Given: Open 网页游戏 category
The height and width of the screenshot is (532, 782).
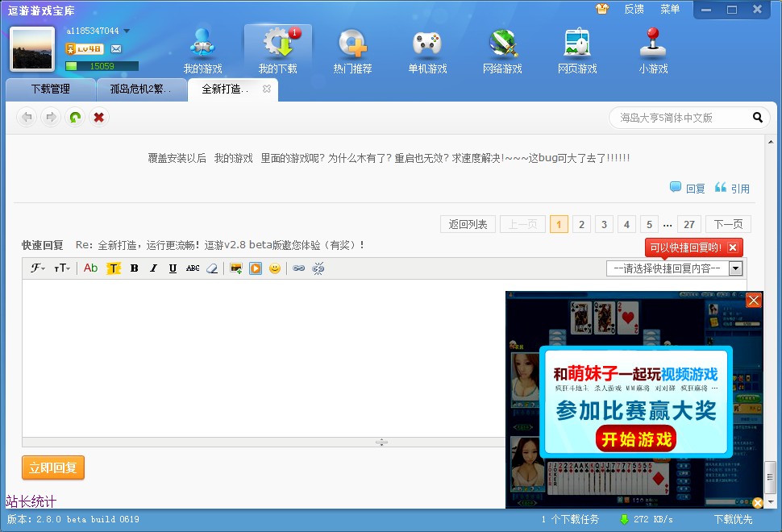Looking at the screenshot, I should (x=577, y=52).
